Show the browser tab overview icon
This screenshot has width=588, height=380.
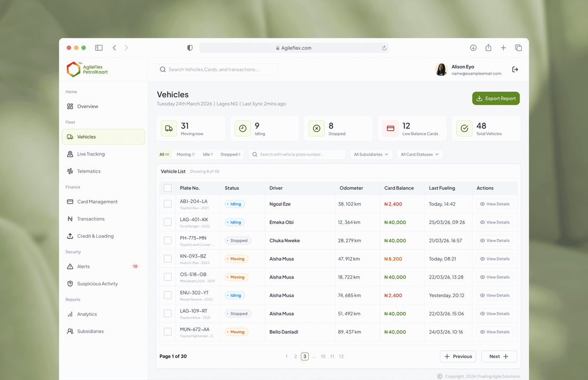(519, 48)
